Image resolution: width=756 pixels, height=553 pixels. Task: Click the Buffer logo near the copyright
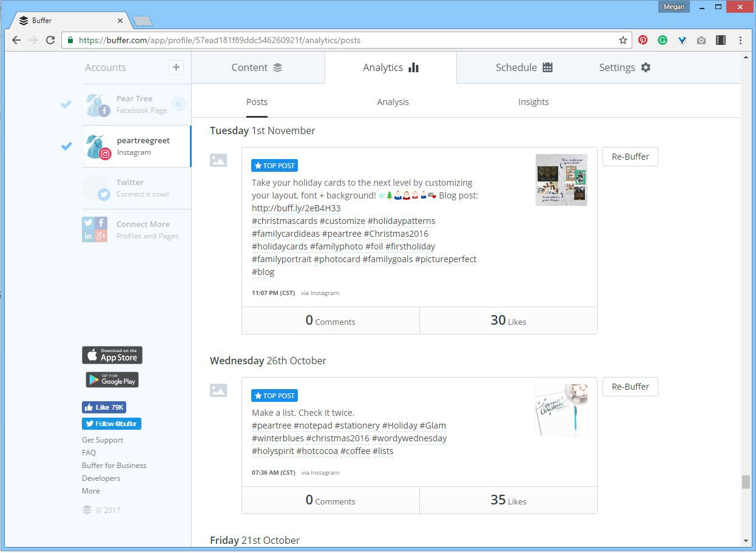coord(87,510)
